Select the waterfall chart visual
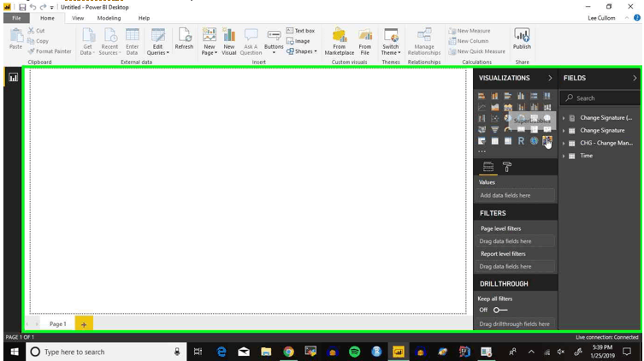Screen dimensions: 644x361 pos(482,118)
